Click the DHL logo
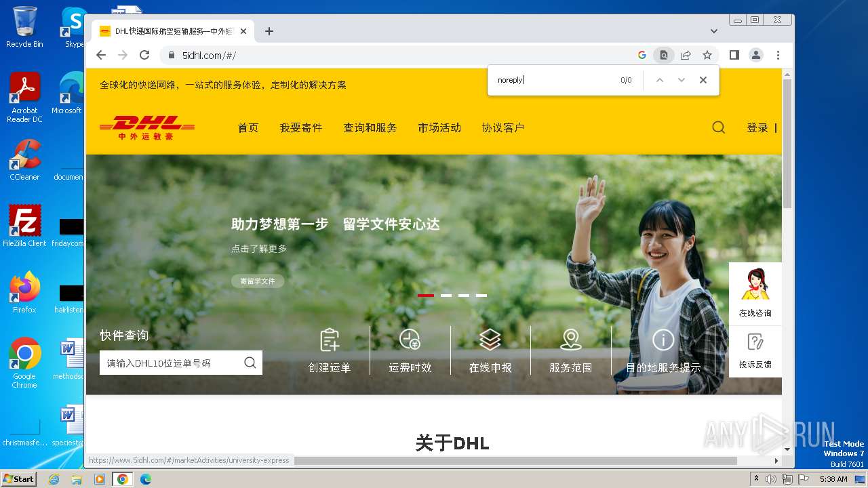 [x=146, y=127]
